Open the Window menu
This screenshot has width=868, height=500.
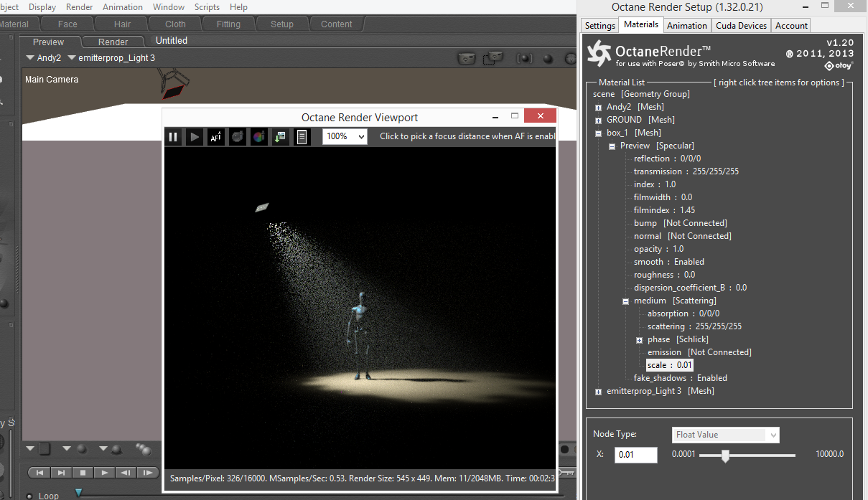click(169, 7)
